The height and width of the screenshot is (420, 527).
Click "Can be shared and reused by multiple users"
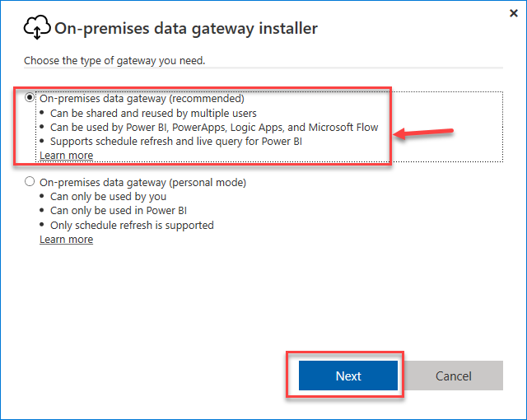[x=154, y=113]
